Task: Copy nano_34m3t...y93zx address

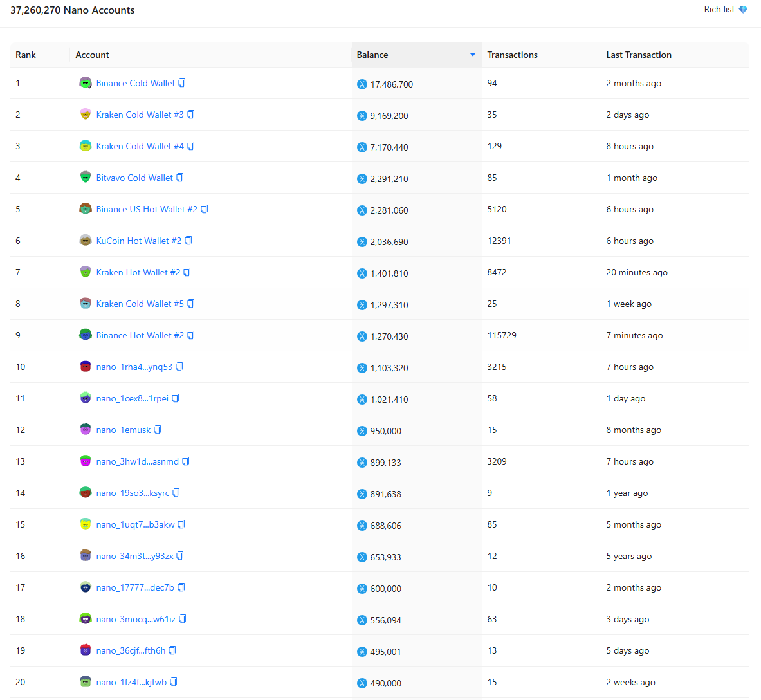Action: 180,557
